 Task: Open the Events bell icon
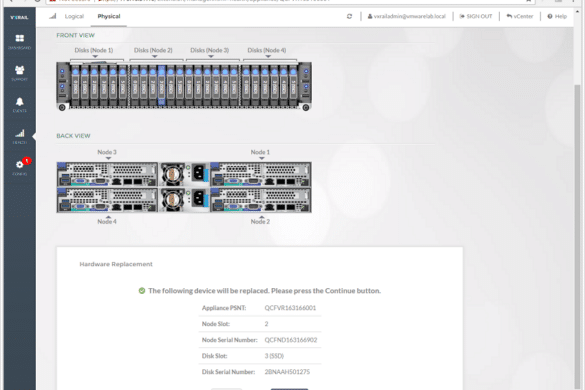click(x=19, y=104)
